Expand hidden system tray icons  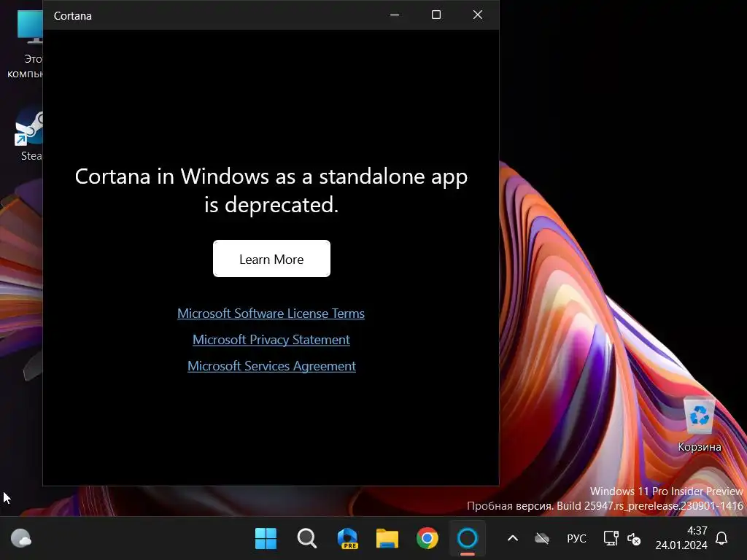pyautogui.click(x=513, y=539)
